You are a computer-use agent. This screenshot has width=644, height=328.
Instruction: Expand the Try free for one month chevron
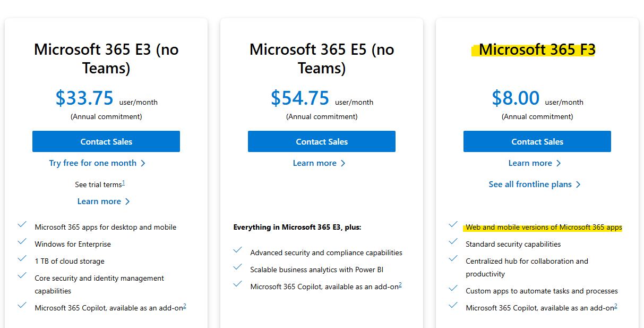(x=143, y=163)
